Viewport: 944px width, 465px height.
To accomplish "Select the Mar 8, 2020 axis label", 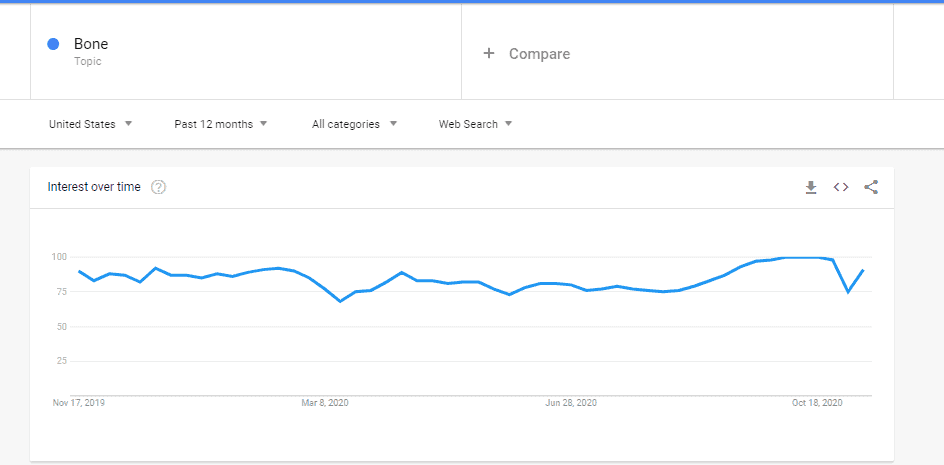I will (325, 403).
